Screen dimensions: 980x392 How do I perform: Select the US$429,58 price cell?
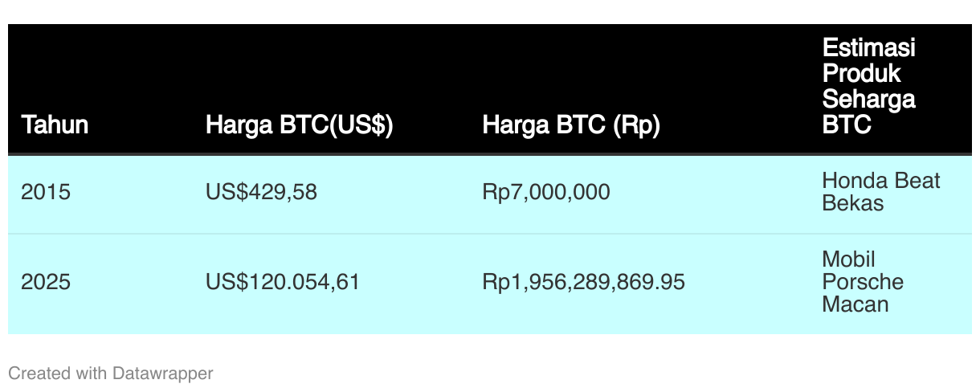click(x=262, y=193)
